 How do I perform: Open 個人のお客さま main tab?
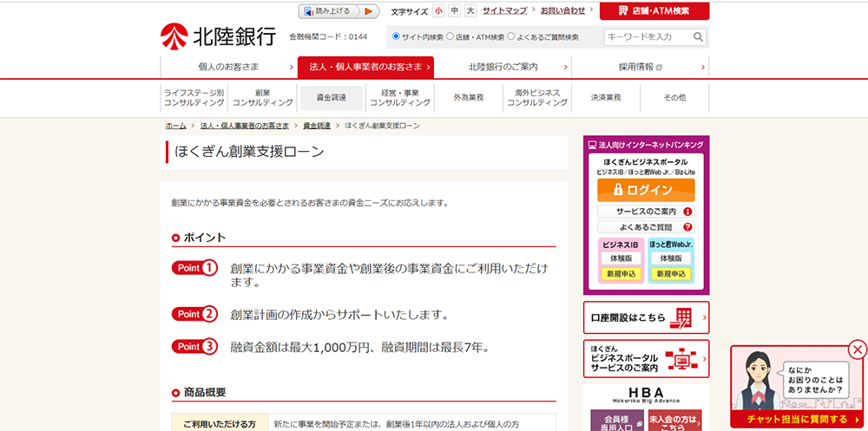click(x=228, y=67)
